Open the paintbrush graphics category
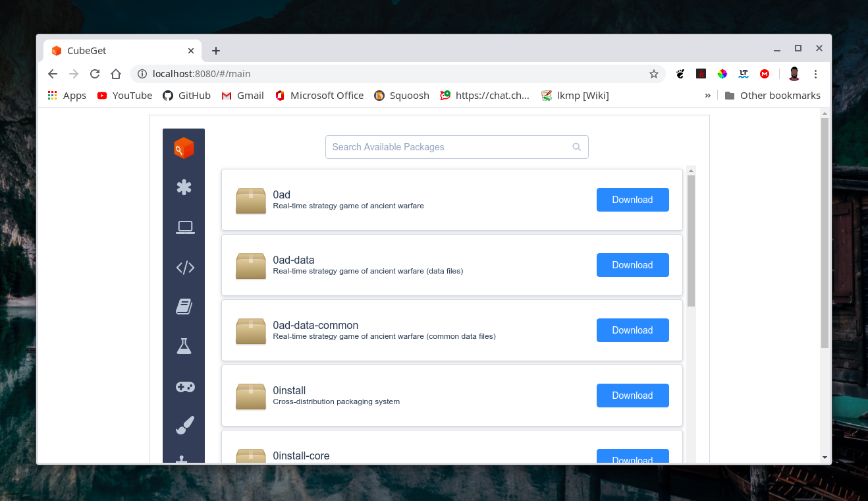This screenshot has height=501, width=868. pos(184,425)
